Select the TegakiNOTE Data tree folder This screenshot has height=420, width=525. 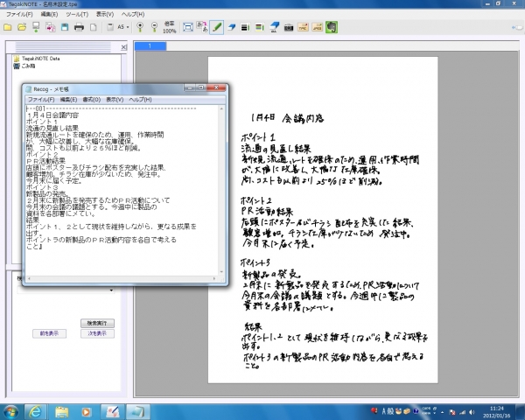point(40,58)
